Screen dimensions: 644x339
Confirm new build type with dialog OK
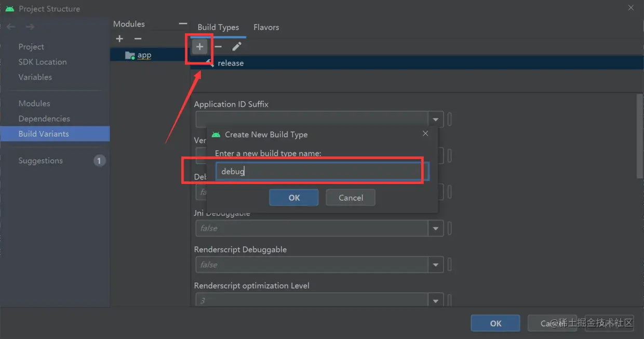(x=294, y=198)
